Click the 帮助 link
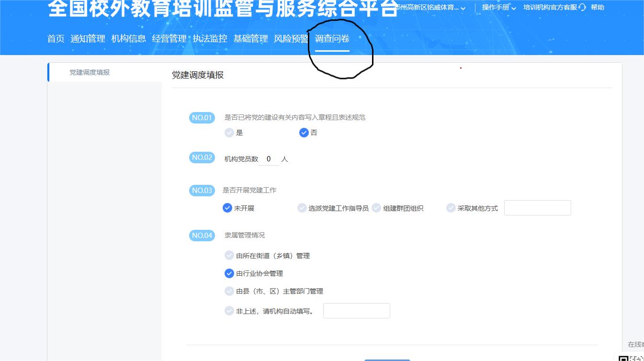Viewport: 644px width, 361px height. point(598,7)
